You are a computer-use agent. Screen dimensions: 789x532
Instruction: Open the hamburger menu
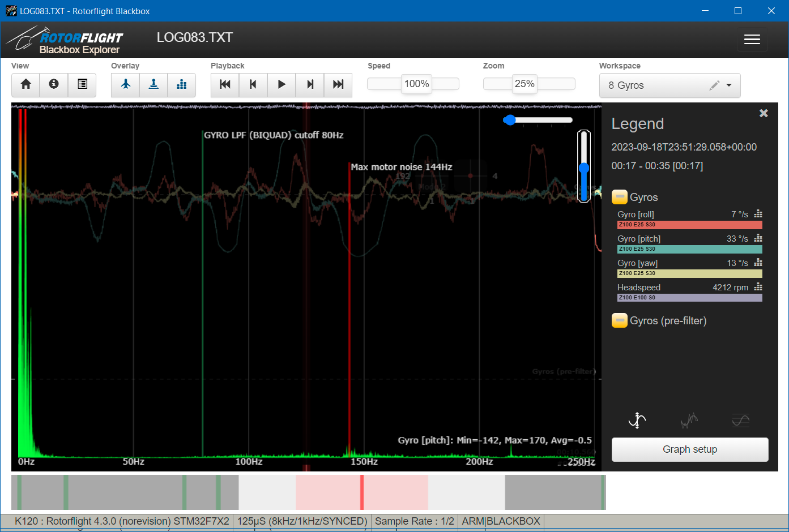coord(752,40)
